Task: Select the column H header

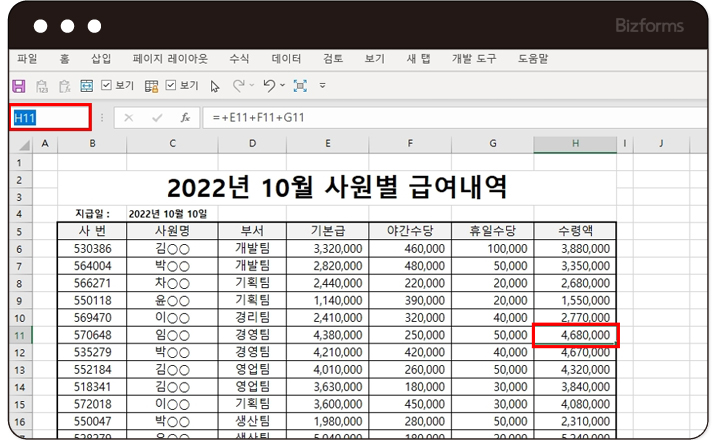Action: [x=575, y=145]
